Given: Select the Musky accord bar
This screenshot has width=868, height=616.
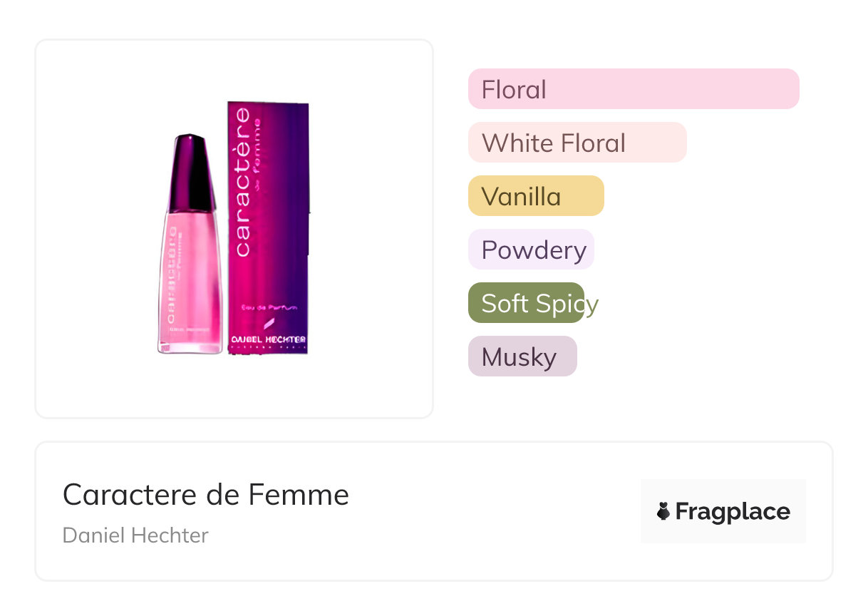Looking at the screenshot, I should point(522,356).
